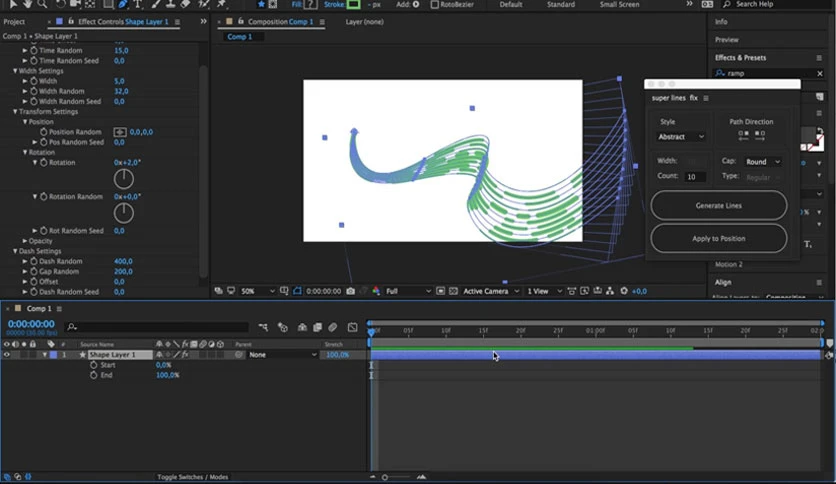The width and height of the screenshot is (836, 484).
Task: Click the Position Random crosshair icon
Action: [x=120, y=132]
